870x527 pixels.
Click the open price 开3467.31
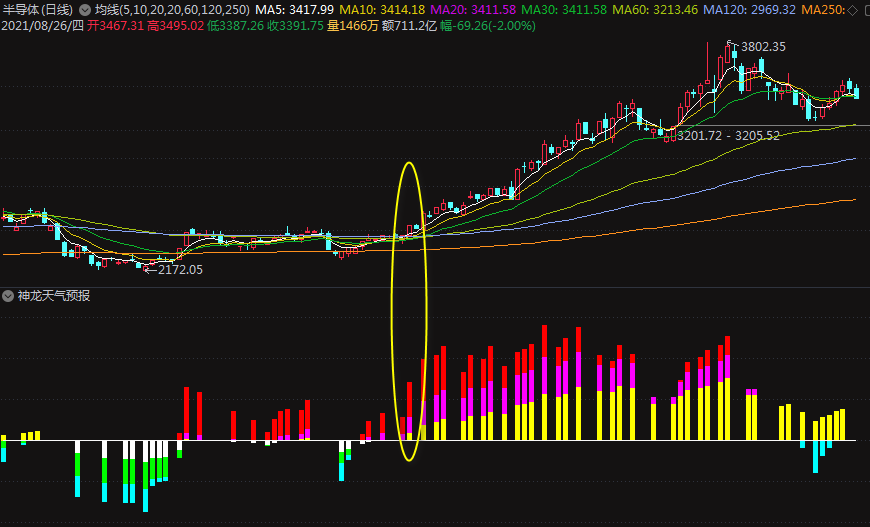pyautogui.click(x=115, y=26)
